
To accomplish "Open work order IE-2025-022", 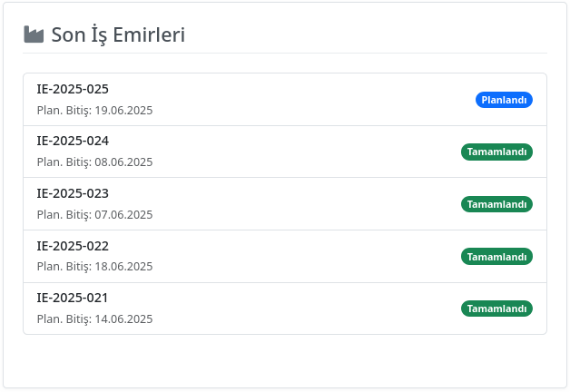I will point(73,246).
